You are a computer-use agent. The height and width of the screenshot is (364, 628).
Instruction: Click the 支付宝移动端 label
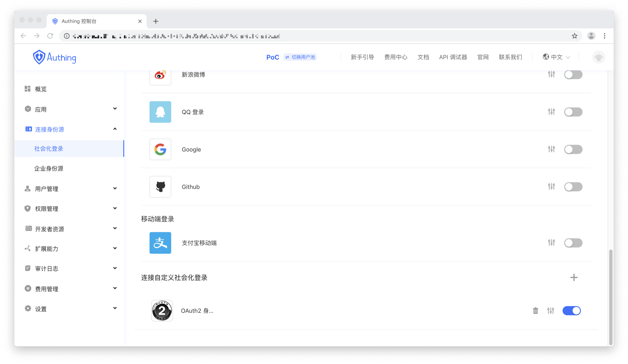click(199, 243)
